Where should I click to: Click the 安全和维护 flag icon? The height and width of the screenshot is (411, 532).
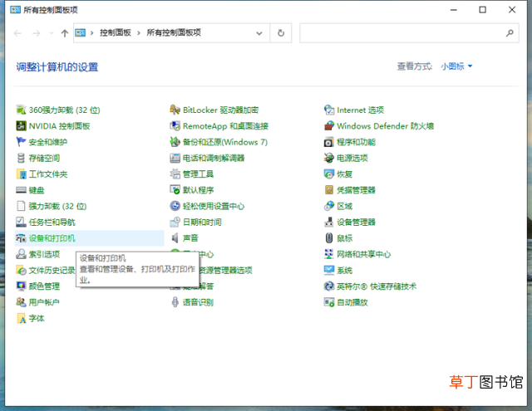point(21,142)
